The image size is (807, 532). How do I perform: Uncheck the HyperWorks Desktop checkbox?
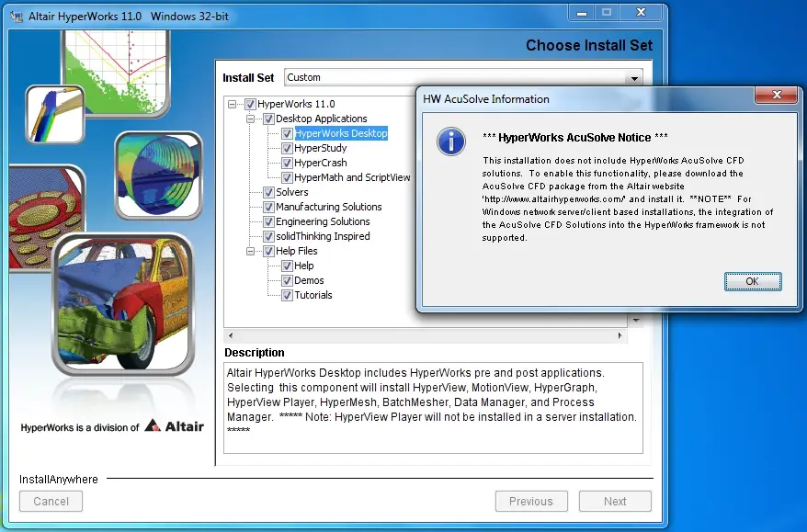point(287,134)
